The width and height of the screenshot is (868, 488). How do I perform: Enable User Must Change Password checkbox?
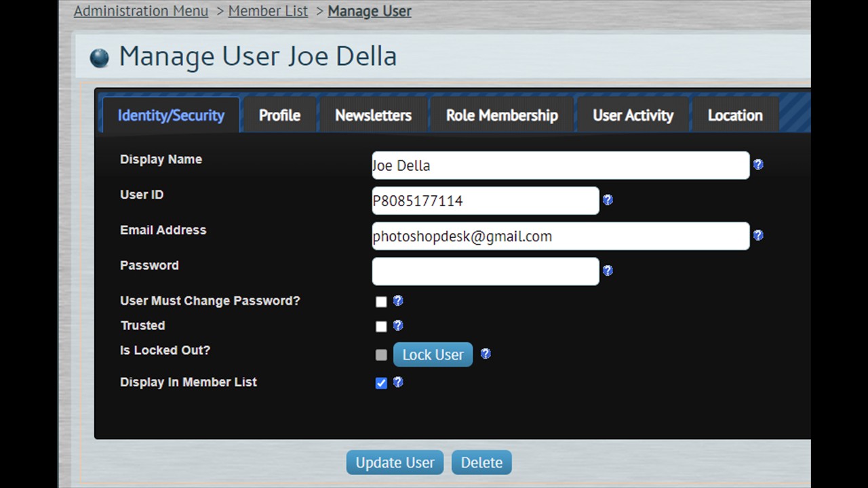(x=381, y=302)
